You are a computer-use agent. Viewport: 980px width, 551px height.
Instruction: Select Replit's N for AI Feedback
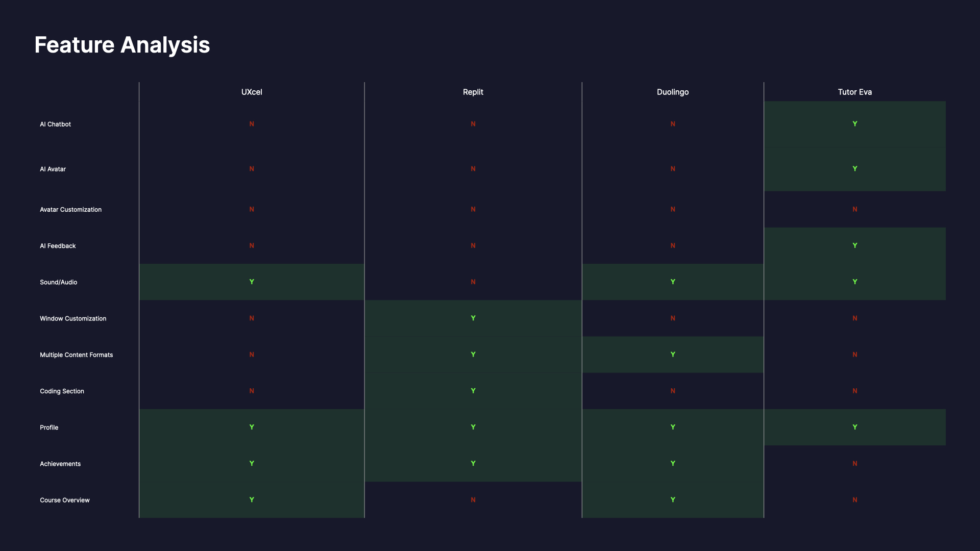point(473,245)
